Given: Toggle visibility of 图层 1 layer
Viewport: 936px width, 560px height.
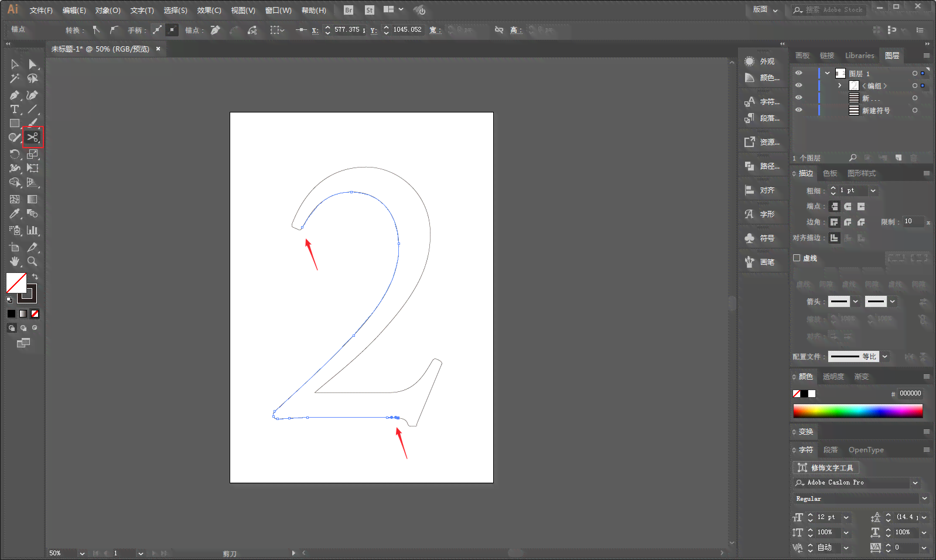Looking at the screenshot, I should (x=798, y=73).
